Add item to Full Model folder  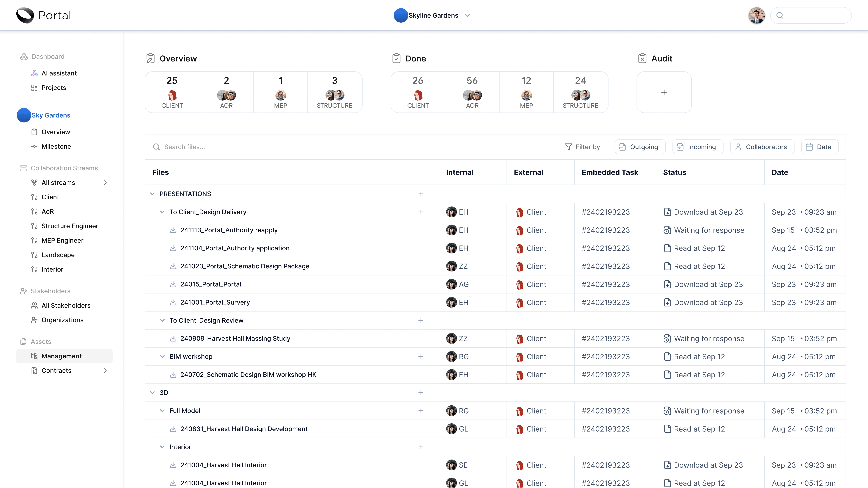(421, 411)
